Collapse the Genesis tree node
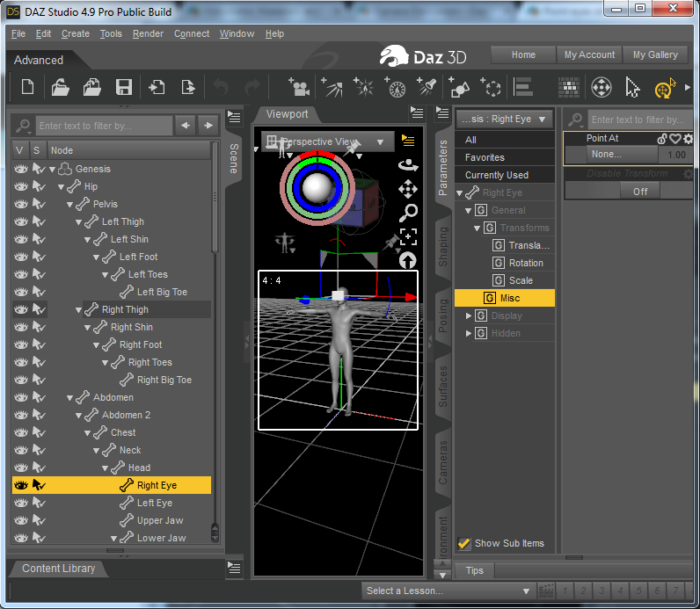 (x=52, y=169)
